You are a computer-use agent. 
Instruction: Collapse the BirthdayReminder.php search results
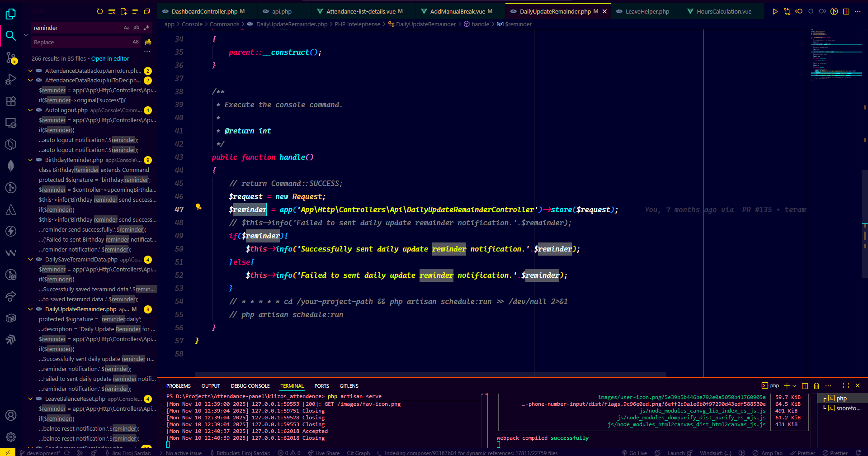click(30, 160)
